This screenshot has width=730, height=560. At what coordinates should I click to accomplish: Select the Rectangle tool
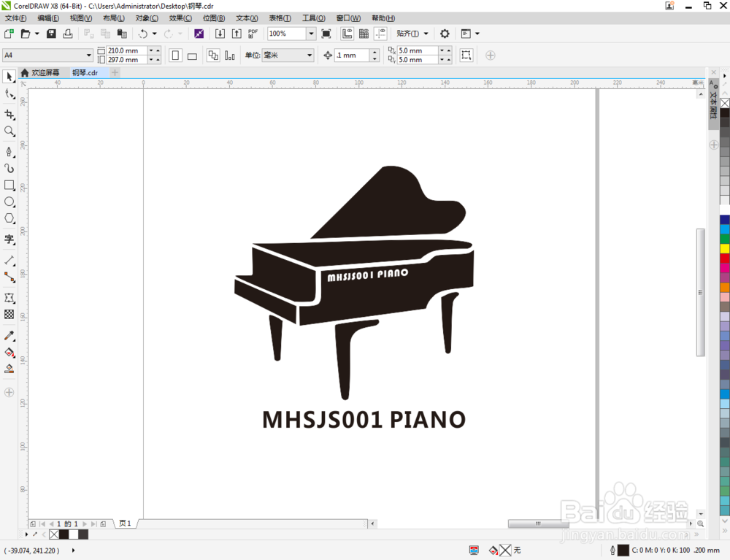9,185
